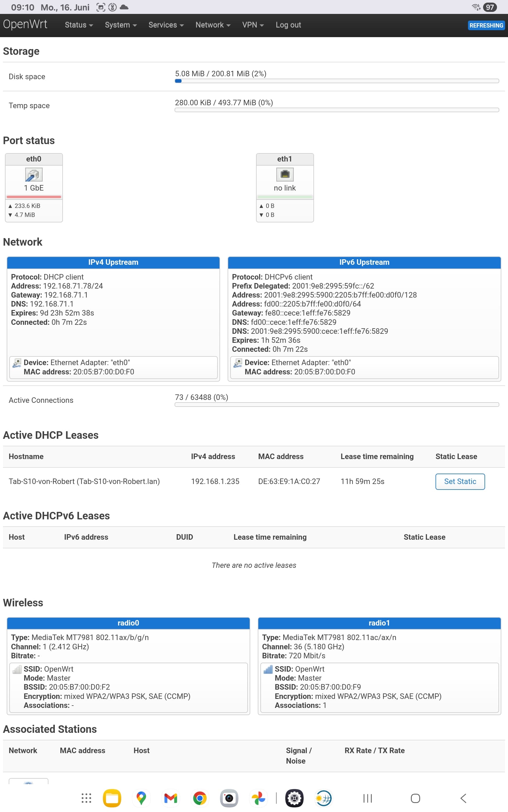Select lease IPv4 address 192.168.1.235

pyautogui.click(x=215, y=481)
